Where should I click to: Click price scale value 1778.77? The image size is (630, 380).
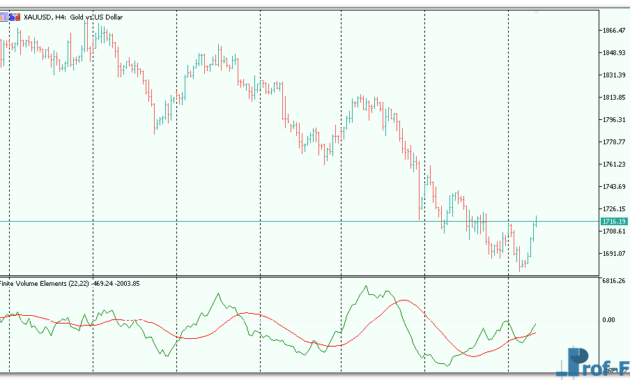[614, 142]
